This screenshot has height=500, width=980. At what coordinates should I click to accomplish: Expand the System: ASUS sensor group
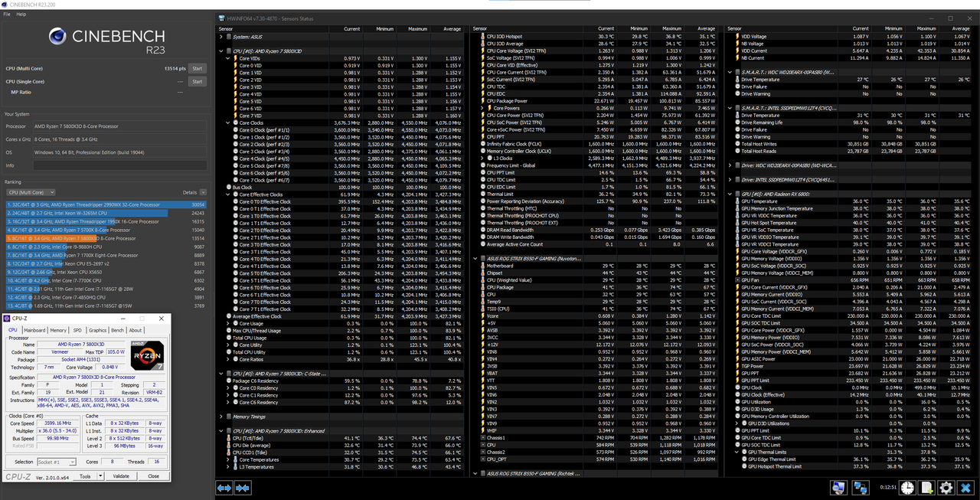(x=221, y=37)
